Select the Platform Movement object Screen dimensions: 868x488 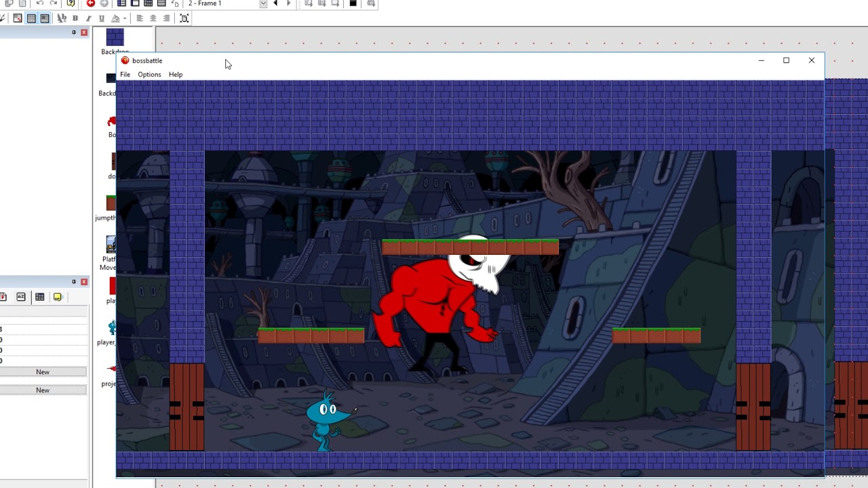[x=111, y=244]
